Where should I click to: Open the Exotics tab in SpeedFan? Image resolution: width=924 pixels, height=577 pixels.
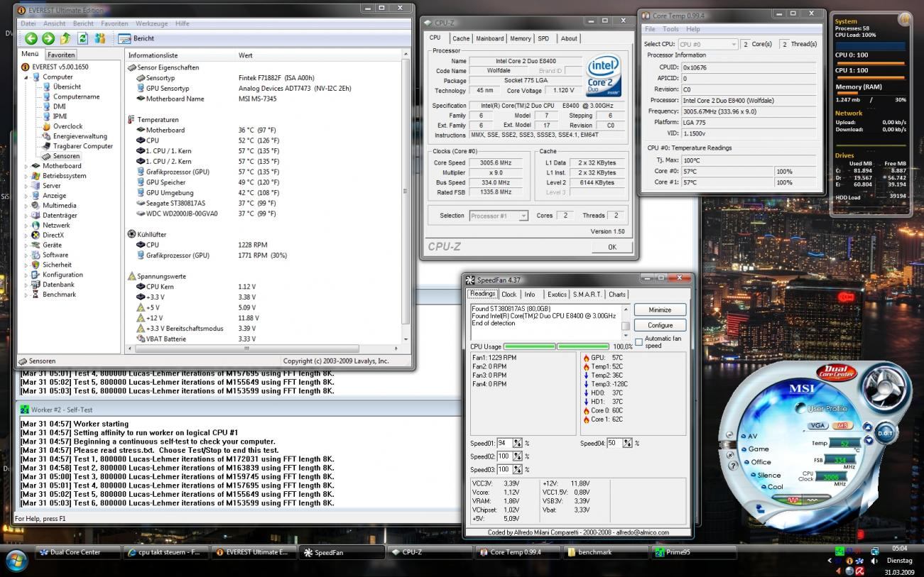click(557, 295)
